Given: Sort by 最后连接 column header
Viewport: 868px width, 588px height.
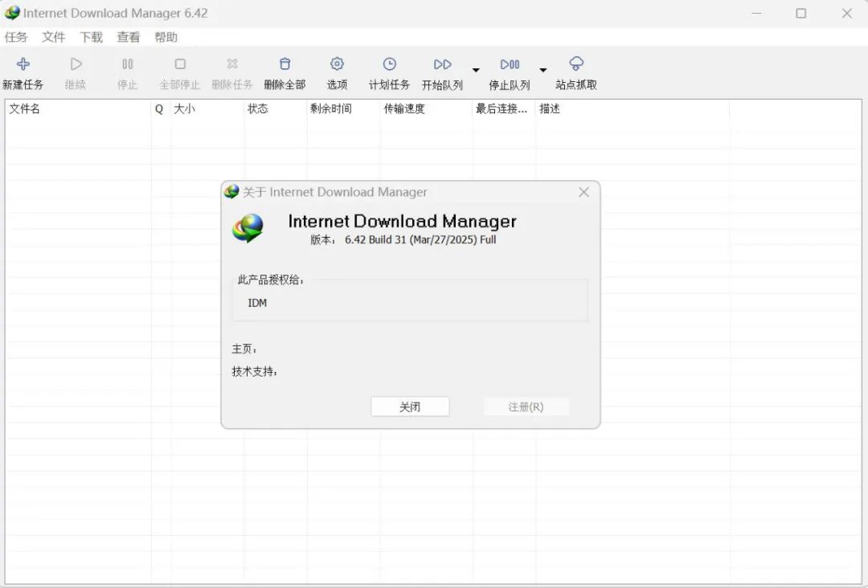Looking at the screenshot, I should pos(504,109).
